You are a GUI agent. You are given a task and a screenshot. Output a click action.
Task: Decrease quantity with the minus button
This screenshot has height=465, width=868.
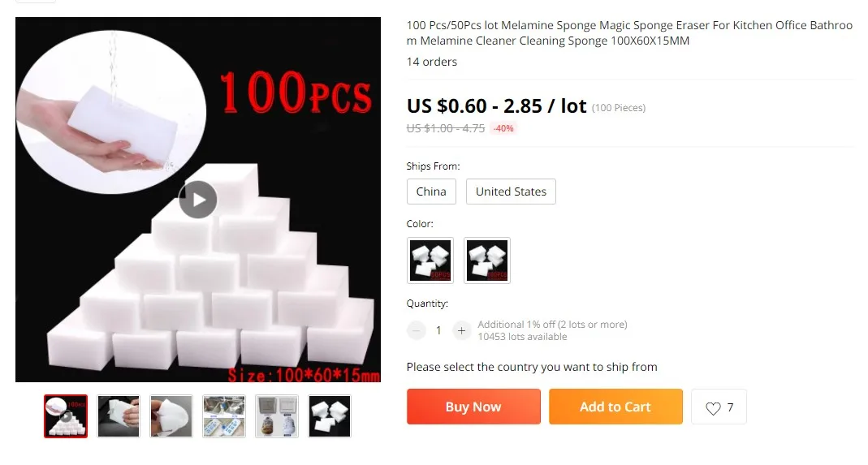pyautogui.click(x=417, y=330)
